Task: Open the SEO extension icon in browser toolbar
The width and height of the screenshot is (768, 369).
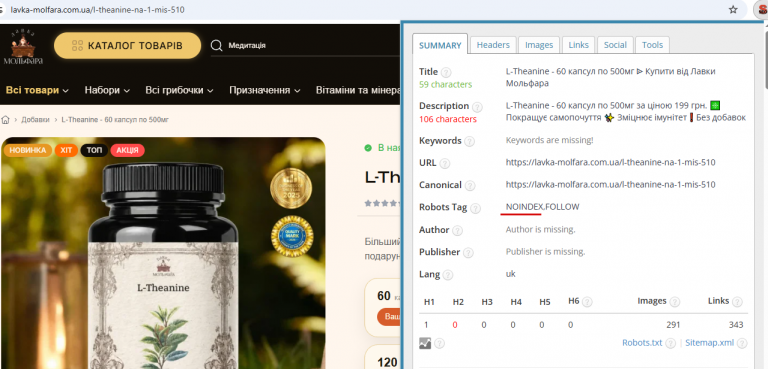Action: (x=762, y=10)
